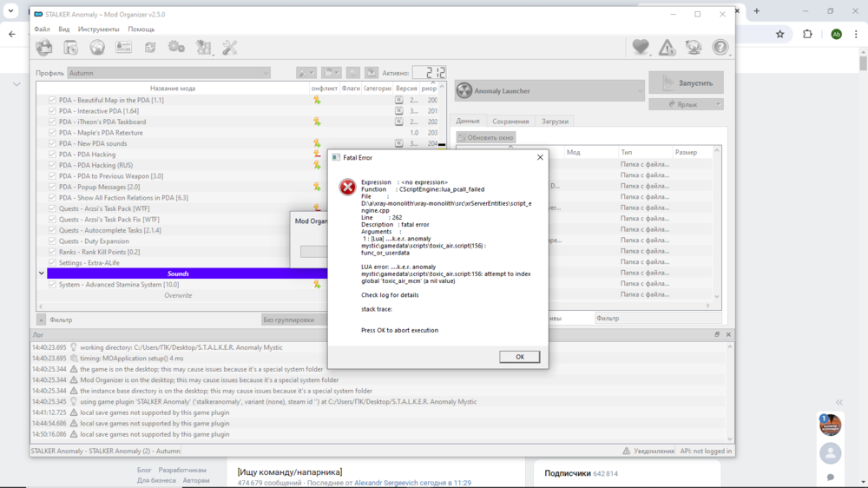Click version icon of PDA - Interactive PDA row
Screen dimensions: 868x488
tap(398, 111)
